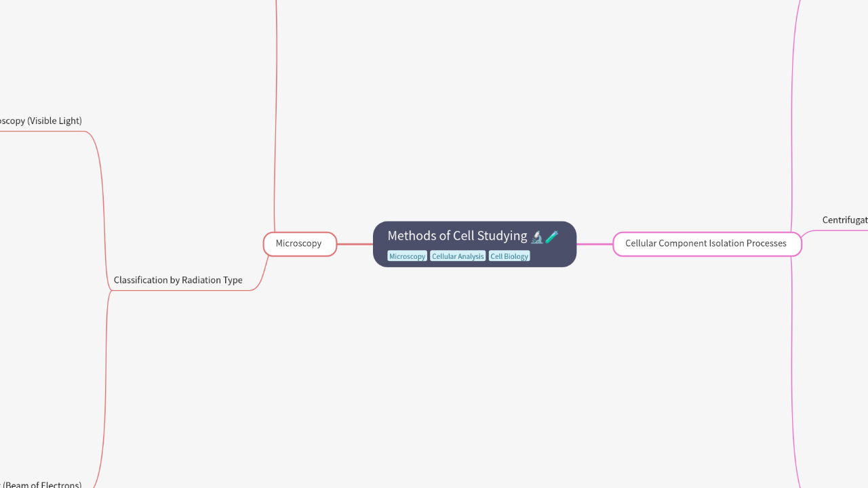Select the Beam of Electrons microscopy node
Screen dimensions: 868x488
click(x=41, y=484)
